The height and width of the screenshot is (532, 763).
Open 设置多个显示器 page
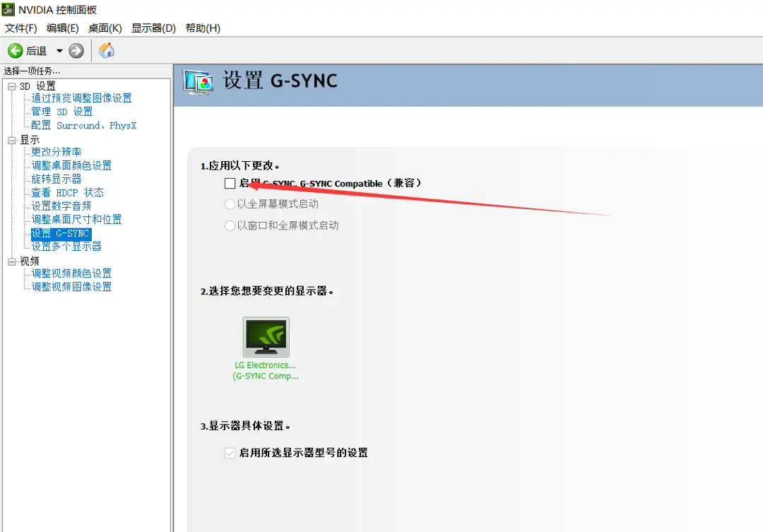pyautogui.click(x=66, y=247)
